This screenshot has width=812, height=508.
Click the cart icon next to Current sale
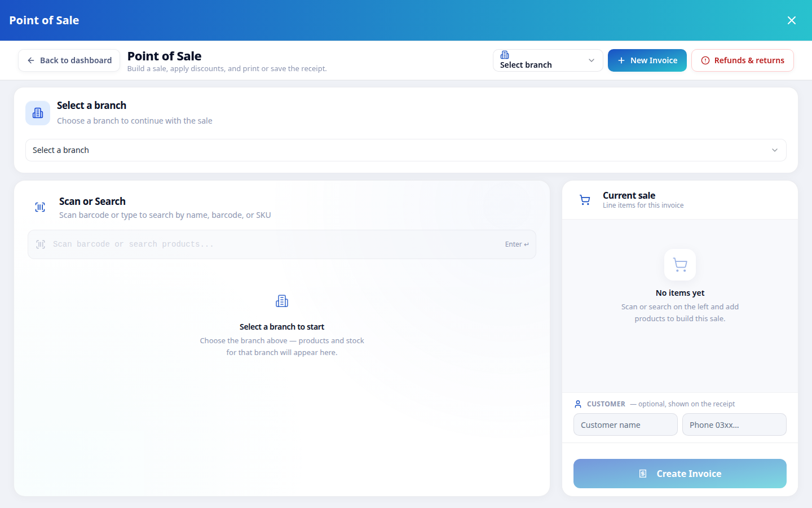click(585, 200)
